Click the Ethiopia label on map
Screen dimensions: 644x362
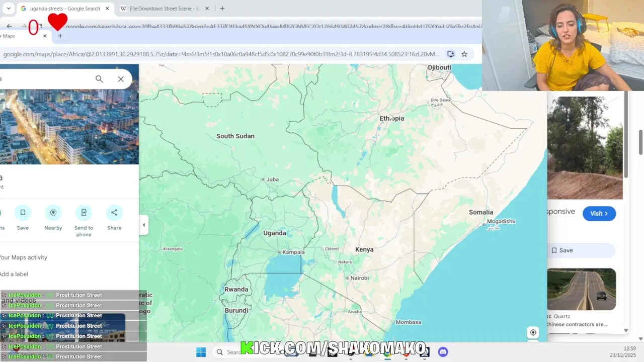[x=392, y=118]
